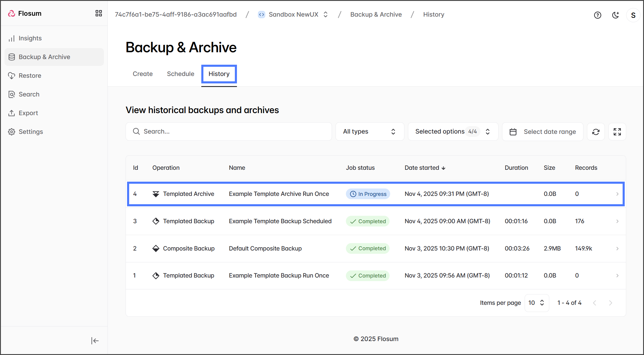Open Settings from the sidebar

coord(31,132)
